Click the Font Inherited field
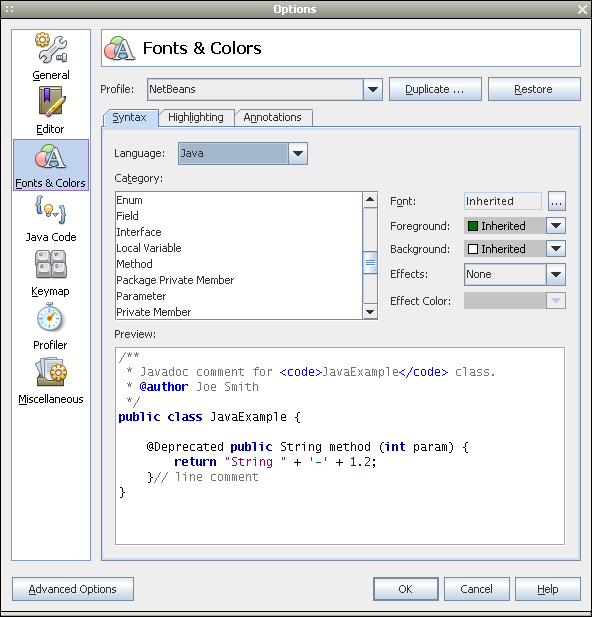The height and width of the screenshot is (617, 592). pos(503,201)
